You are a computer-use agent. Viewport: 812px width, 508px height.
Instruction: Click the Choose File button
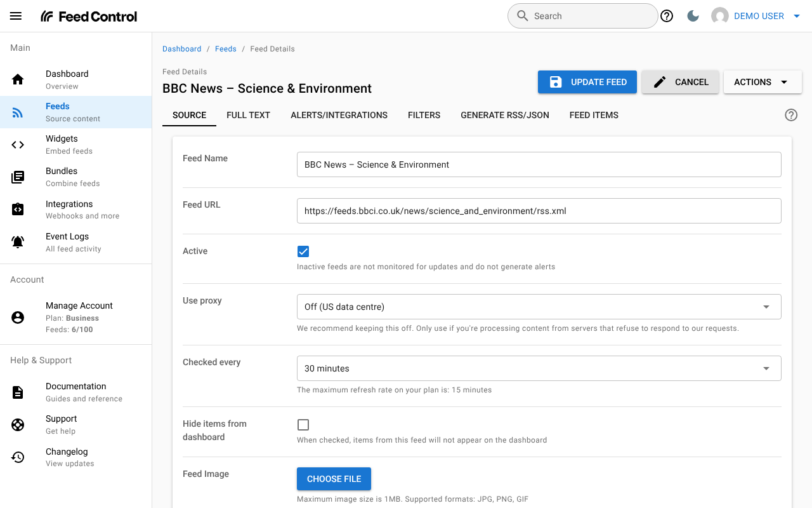click(x=334, y=479)
